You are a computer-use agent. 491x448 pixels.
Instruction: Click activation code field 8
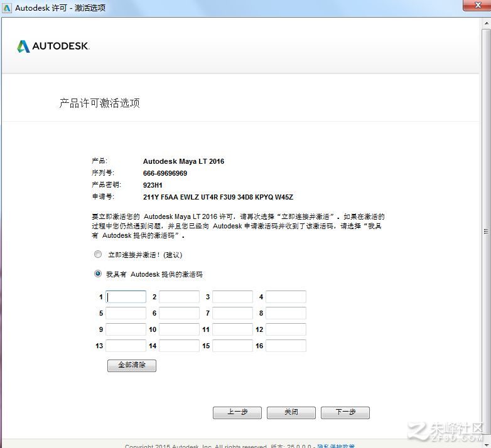[x=286, y=313]
